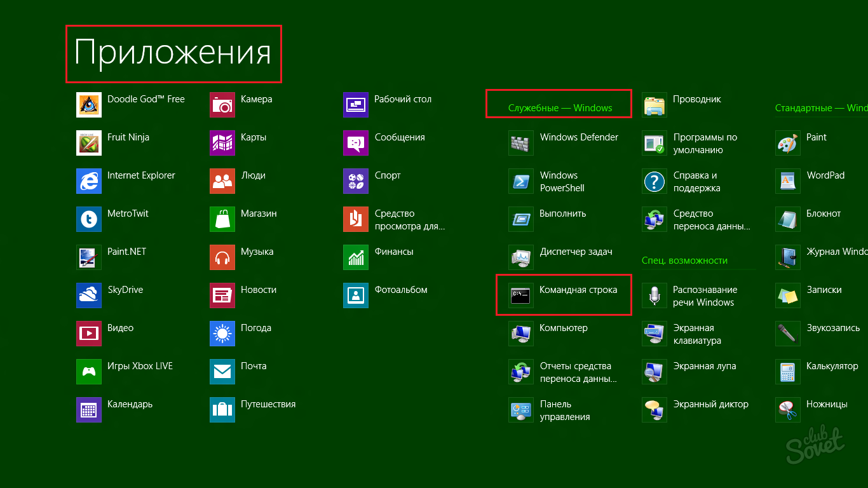
Task: Click the Windows PowerShell icon
Action: tap(521, 181)
